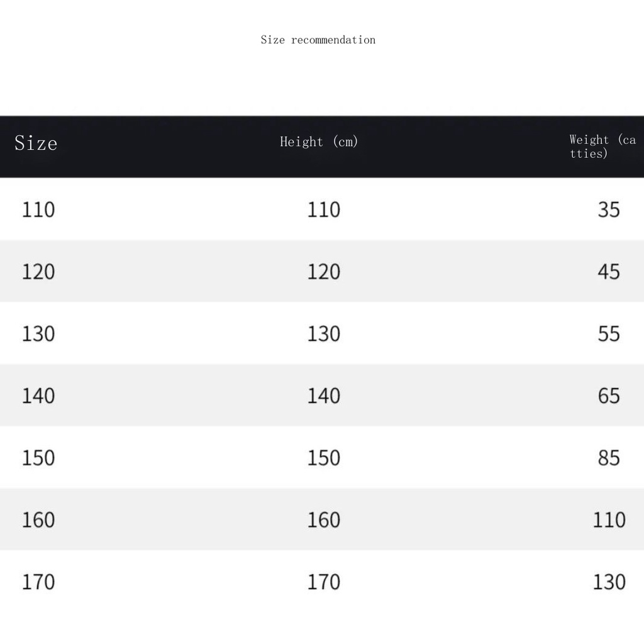Click the 'Size recommendation' title text

[x=318, y=40]
